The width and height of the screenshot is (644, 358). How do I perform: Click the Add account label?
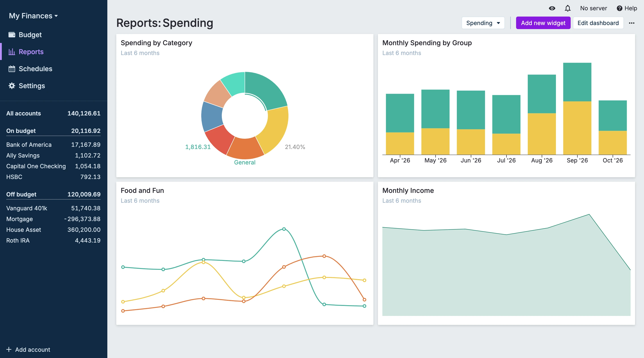[32, 349]
